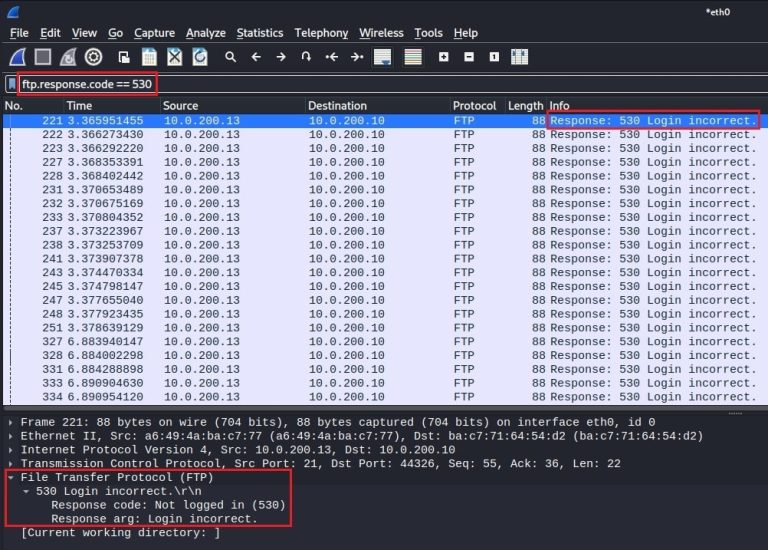Expand the Ethernet II details
The image size is (768, 550).
11,437
